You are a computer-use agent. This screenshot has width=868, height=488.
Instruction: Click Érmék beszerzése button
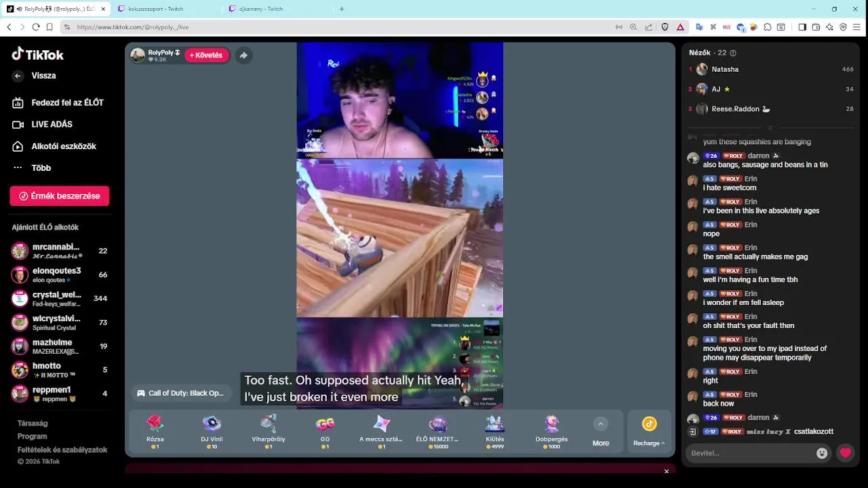(60, 196)
